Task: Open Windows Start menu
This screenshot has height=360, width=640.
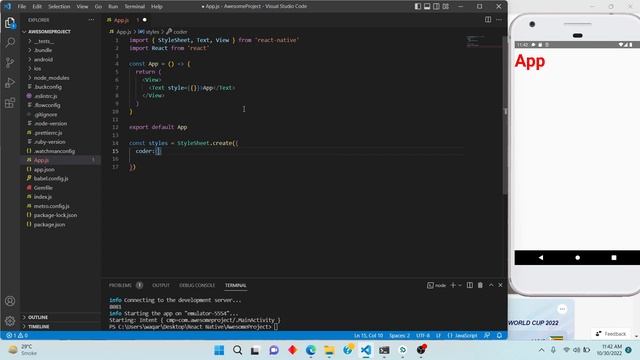Action: click(219, 350)
